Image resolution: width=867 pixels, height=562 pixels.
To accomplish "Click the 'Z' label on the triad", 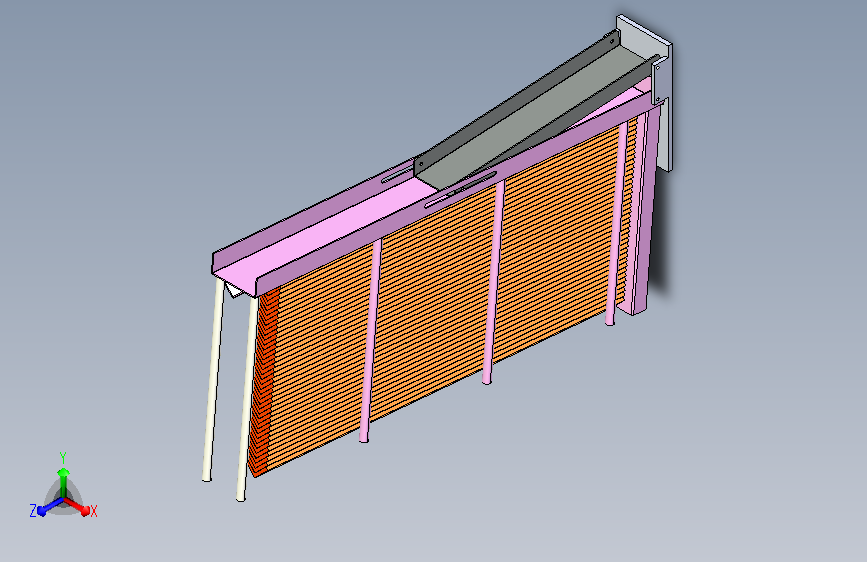I will 33,511.
